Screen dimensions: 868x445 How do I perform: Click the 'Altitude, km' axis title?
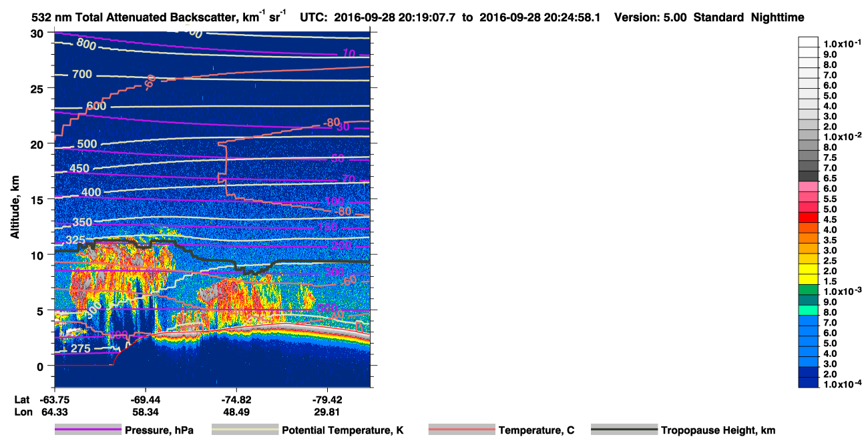(x=15, y=207)
